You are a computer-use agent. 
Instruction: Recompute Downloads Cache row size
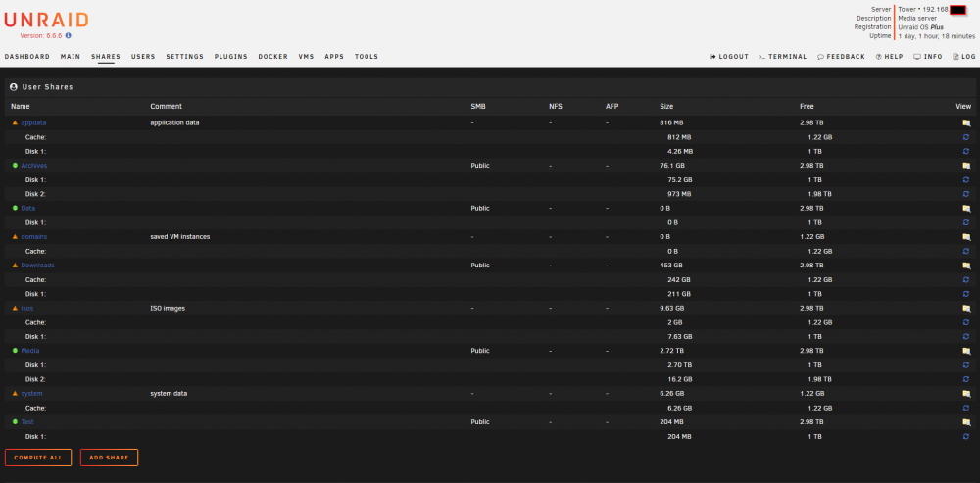coord(966,280)
